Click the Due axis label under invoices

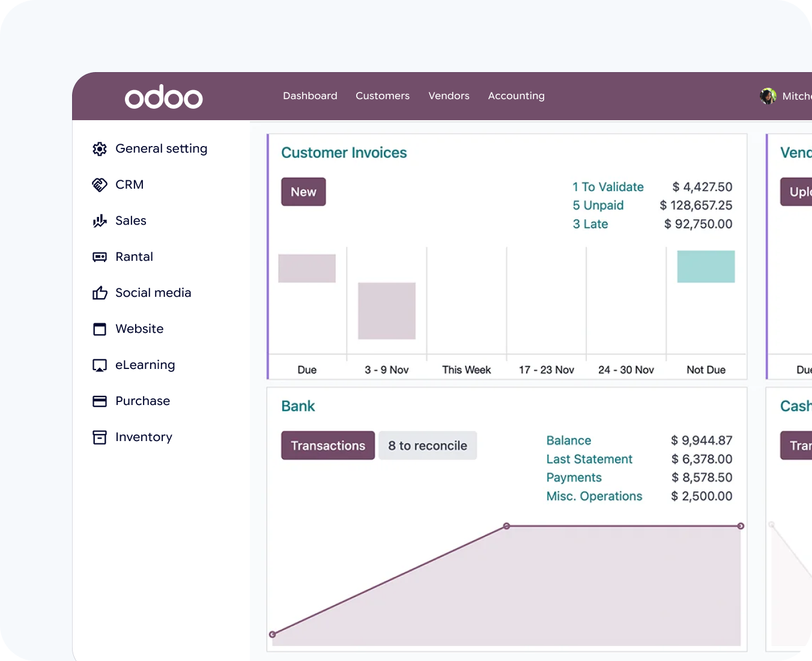pyautogui.click(x=307, y=370)
